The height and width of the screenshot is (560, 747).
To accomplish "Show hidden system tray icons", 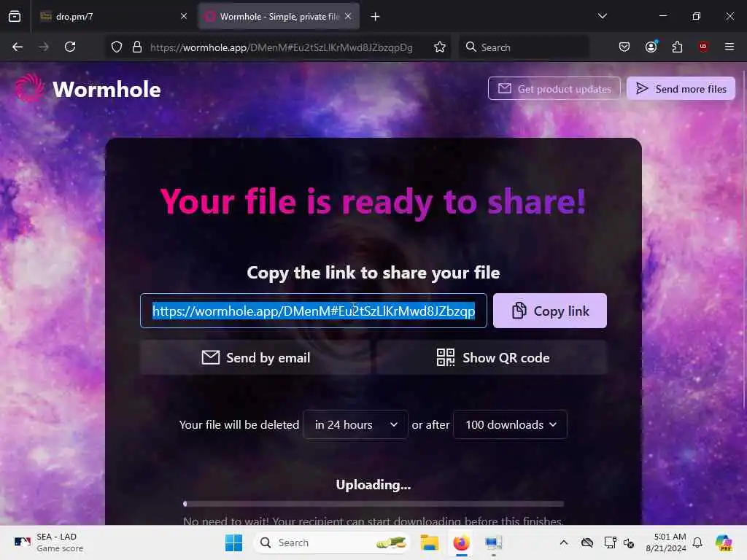I will [x=564, y=542].
